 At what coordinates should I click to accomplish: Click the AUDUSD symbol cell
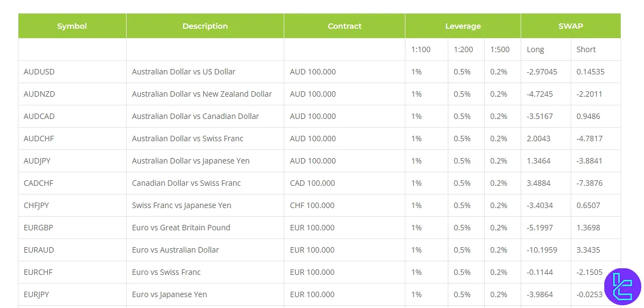(39, 72)
